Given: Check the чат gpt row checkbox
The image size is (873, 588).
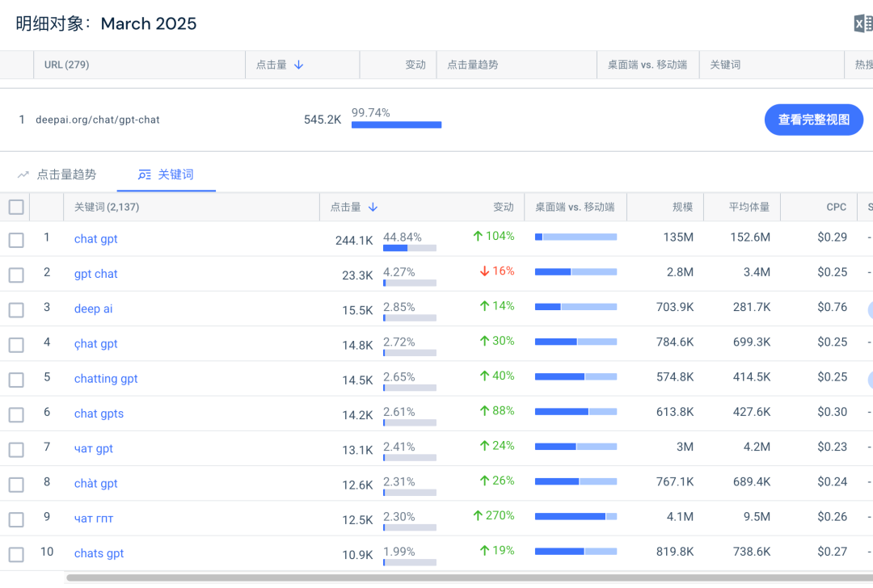Looking at the screenshot, I should click(16, 450).
